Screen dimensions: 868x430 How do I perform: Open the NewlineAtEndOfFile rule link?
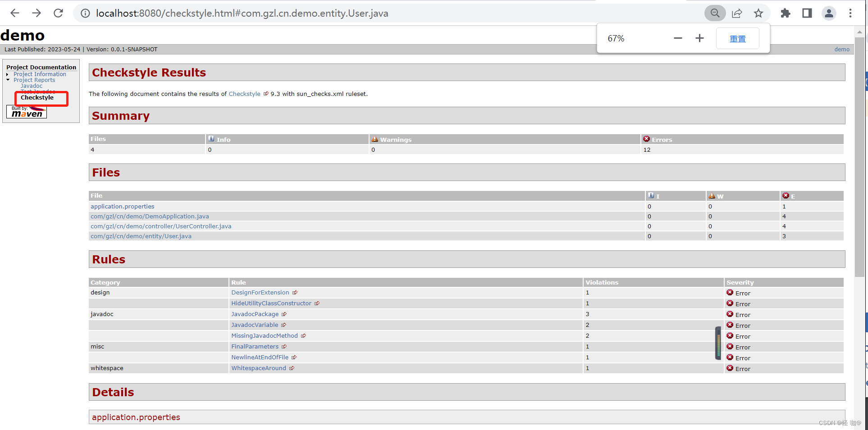pyautogui.click(x=260, y=358)
